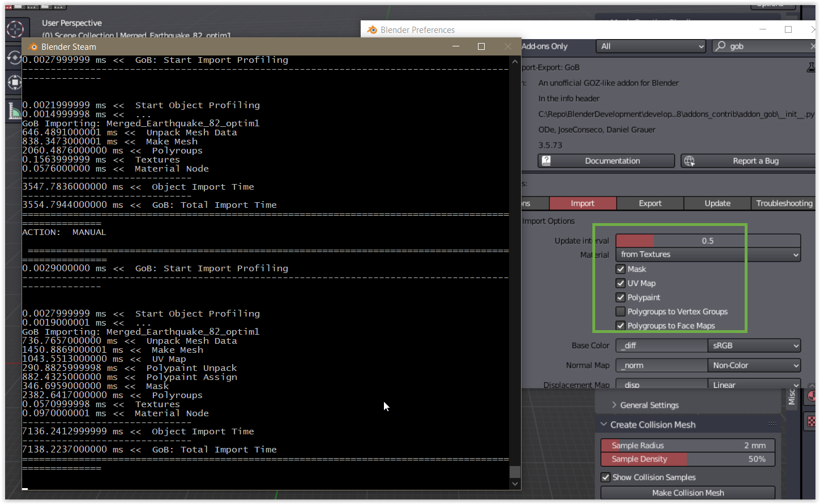The height and width of the screenshot is (504, 820).
Task: Open the Normal Map Non-Color dropdown
Action: click(x=754, y=365)
